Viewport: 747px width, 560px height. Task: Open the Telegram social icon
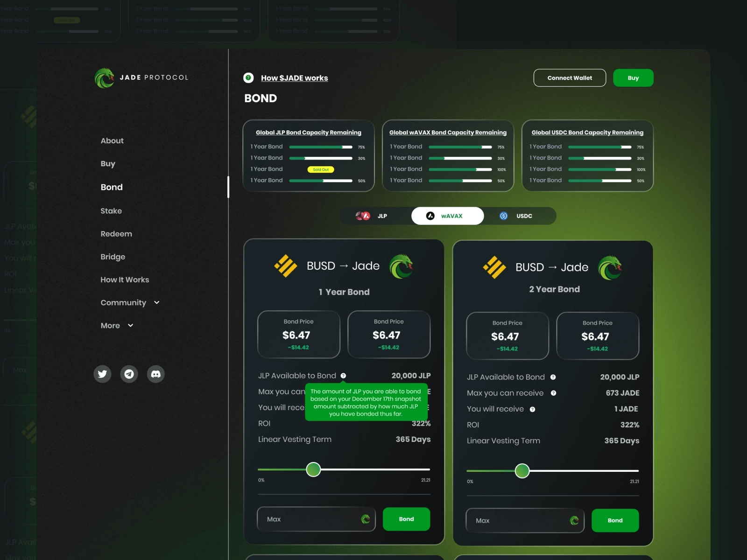pos(129,374)
